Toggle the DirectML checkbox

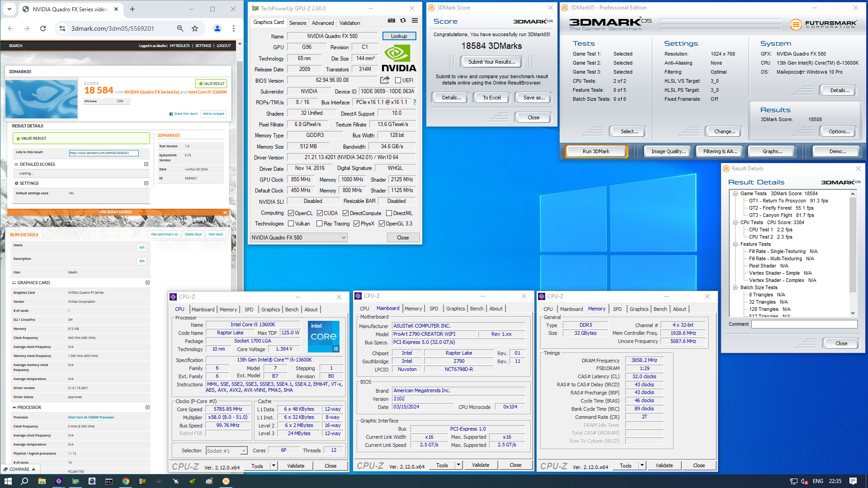pyautogui.click(x=389, y=213)
